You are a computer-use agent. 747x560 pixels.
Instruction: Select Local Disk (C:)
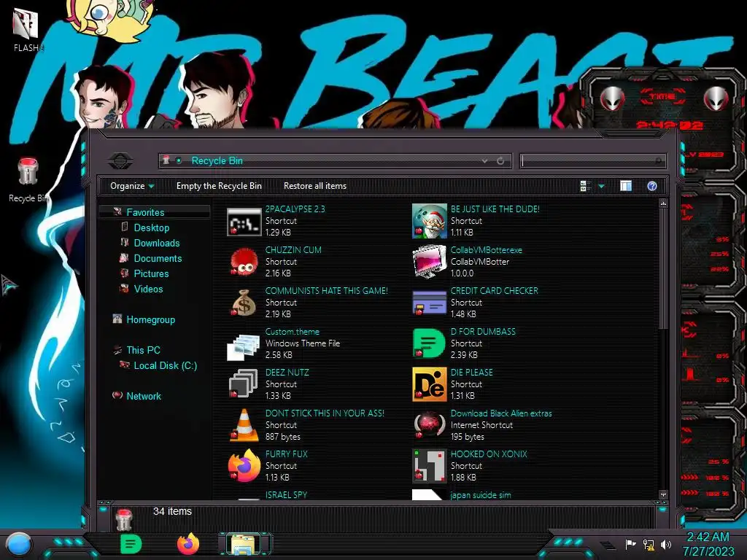pyautogui.click(x=166, y=365)
